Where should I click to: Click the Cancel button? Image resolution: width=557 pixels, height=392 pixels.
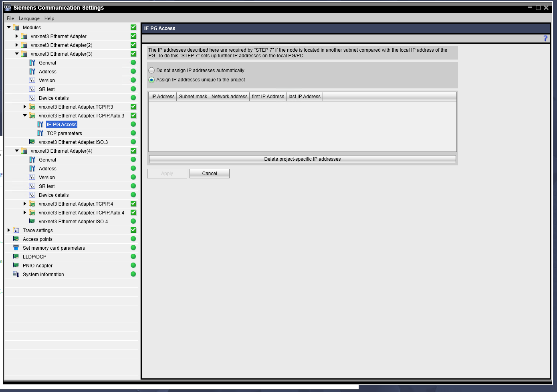point(209,174)
